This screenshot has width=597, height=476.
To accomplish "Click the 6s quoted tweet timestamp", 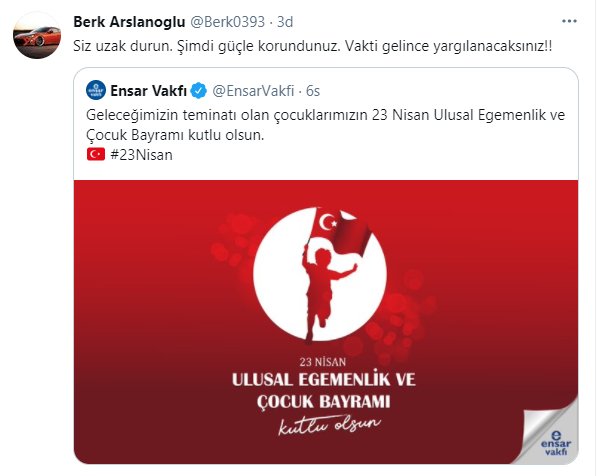I will tap(313, 91).
